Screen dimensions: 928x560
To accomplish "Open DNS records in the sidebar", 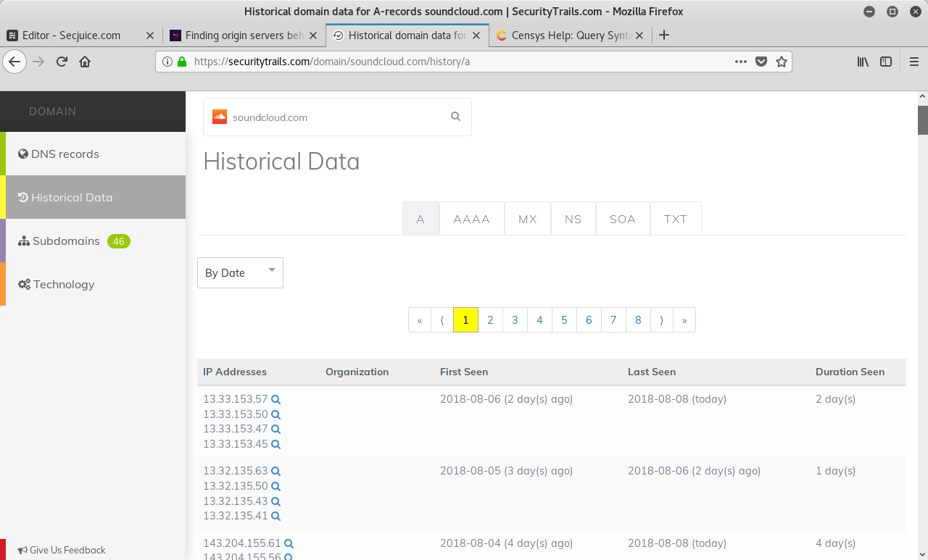I will [x=93, y=154].
